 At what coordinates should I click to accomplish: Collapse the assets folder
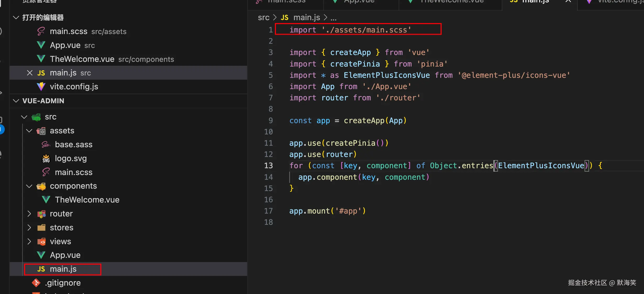pyautogui.click(x=29, y=131)
